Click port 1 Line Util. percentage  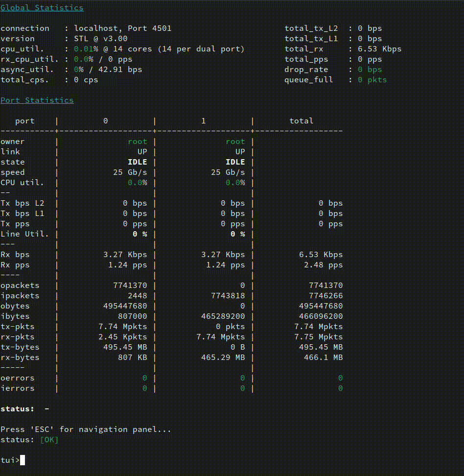(237, 234)
